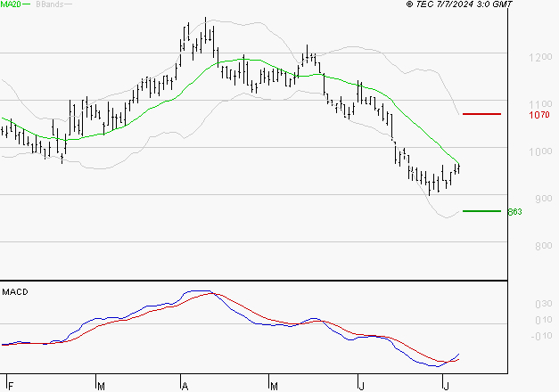Click the MACD panel title
This screenshot has height=392, width=559.
(15, 292)
